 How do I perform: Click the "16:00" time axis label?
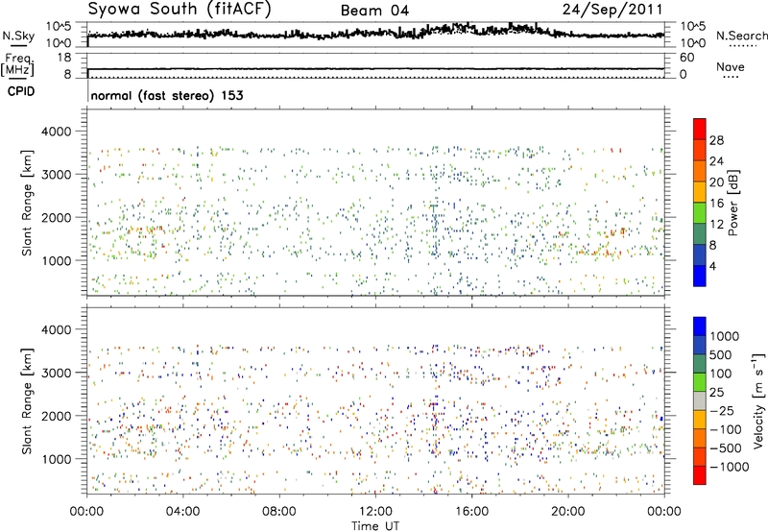(471, 511)
